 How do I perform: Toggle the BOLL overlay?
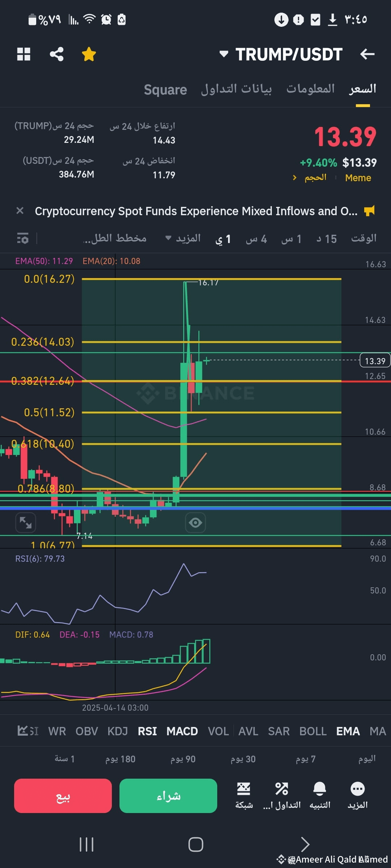pos(313,731)
